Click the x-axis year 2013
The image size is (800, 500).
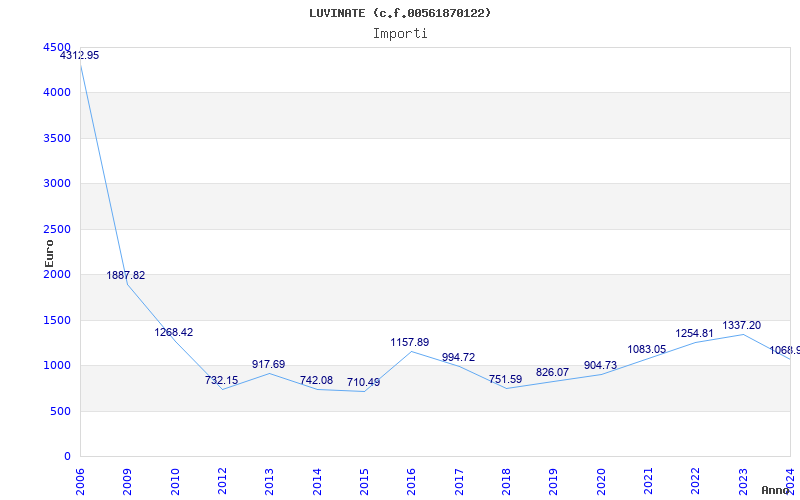(x=269, y=482)
